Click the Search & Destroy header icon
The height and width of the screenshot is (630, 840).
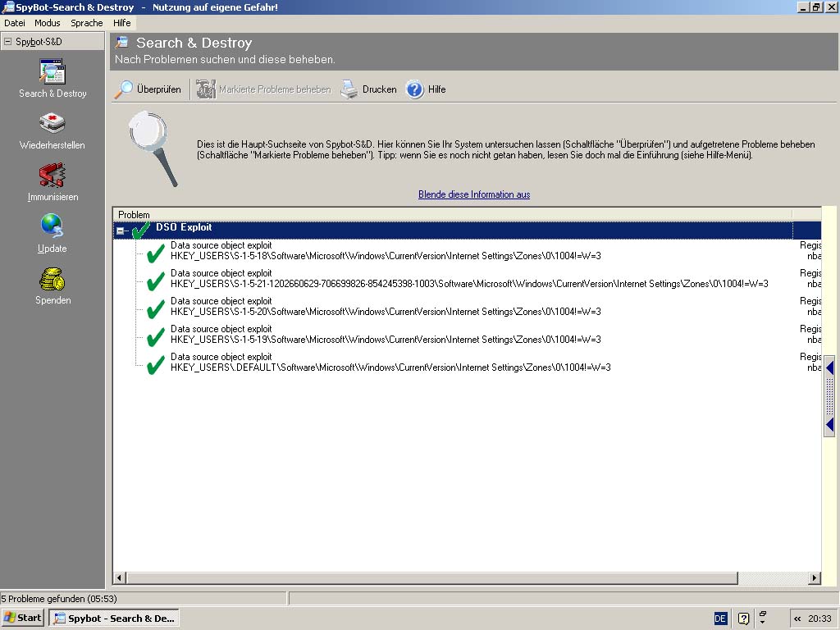(123, 42)
